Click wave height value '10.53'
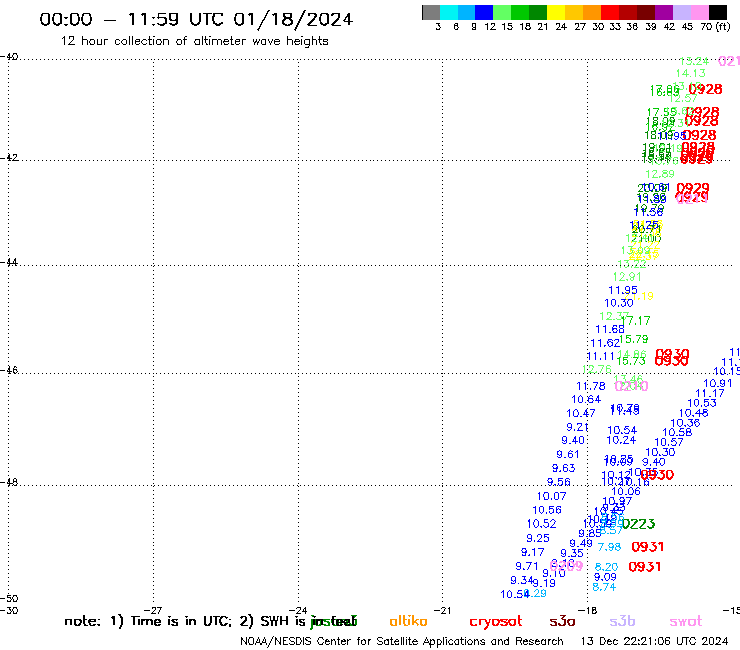Screen dimensions: 740x650 [x=702, y=403]
